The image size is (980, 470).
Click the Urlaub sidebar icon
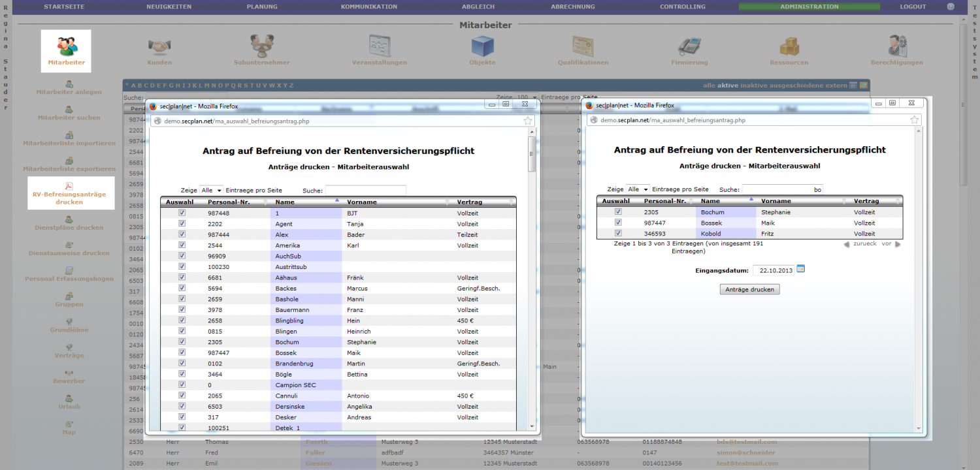coord(69,398)
